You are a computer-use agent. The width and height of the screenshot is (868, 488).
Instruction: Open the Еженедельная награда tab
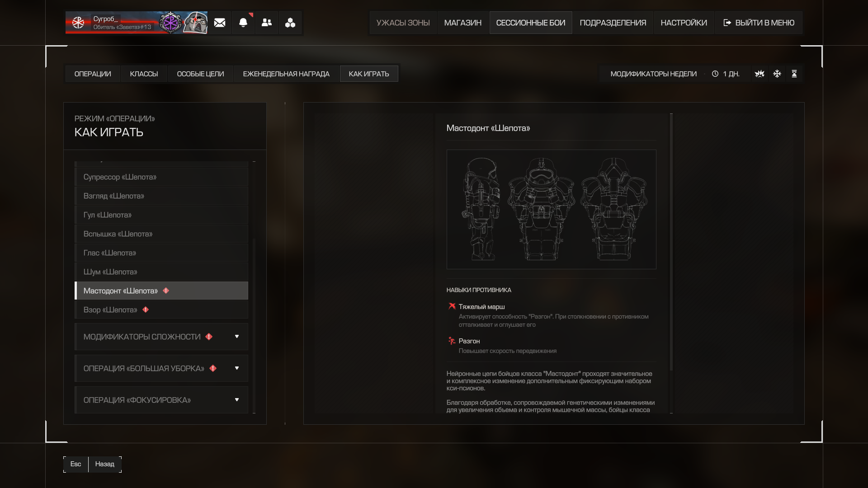pyautogui.click(x=286, y=74)
